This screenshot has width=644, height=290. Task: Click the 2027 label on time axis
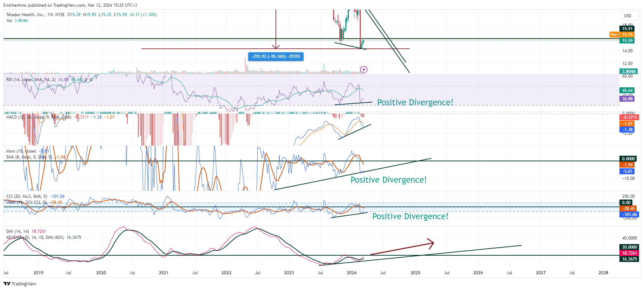point(541,273)
